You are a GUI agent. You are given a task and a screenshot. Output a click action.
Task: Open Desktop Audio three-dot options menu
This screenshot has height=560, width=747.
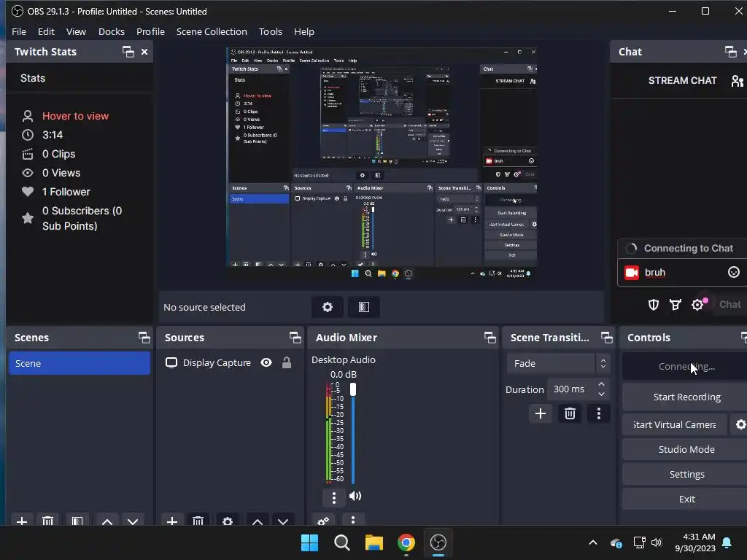pyautogui.click(x=334, y=497)
